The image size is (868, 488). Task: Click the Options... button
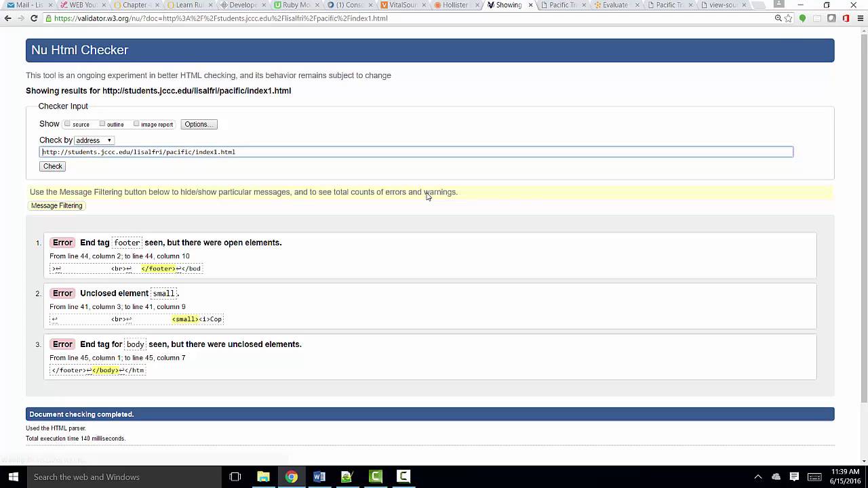(199, 124)
